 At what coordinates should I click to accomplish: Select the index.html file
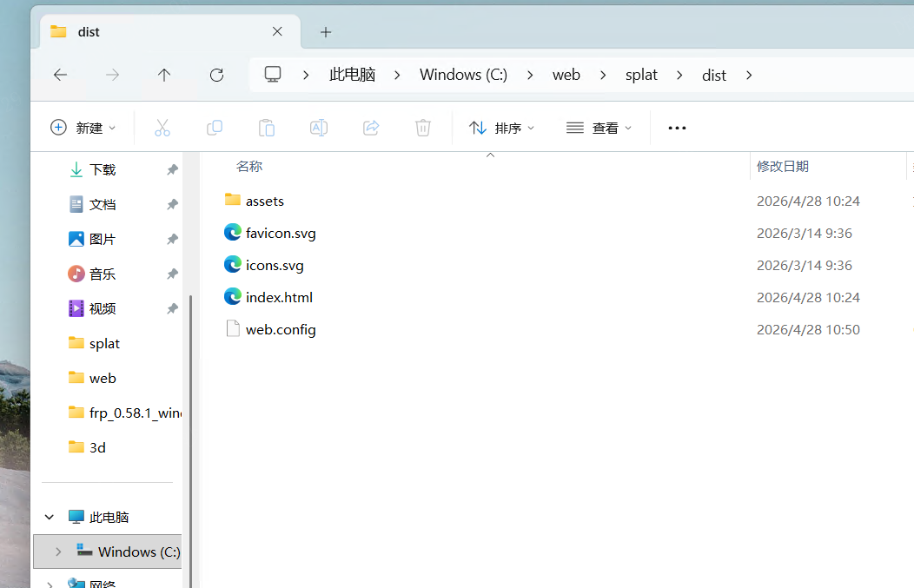(268, 297)
